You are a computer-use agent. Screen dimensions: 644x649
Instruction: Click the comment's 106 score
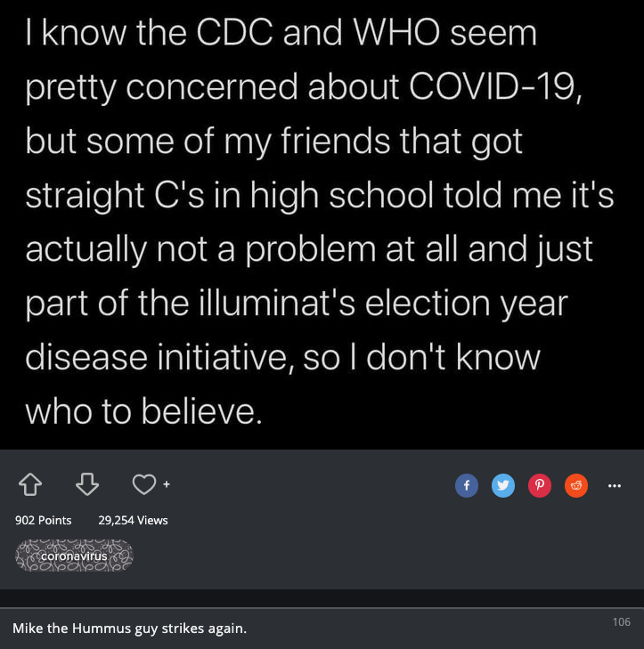621,621
